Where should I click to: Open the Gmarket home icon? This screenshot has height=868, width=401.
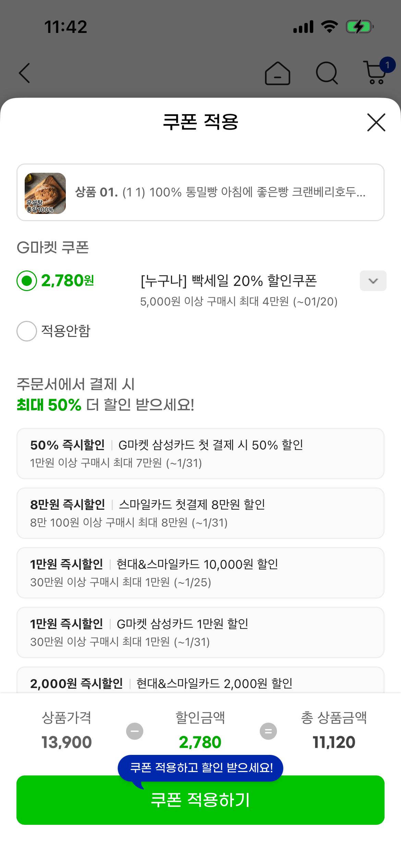click(x=278, y=74)
